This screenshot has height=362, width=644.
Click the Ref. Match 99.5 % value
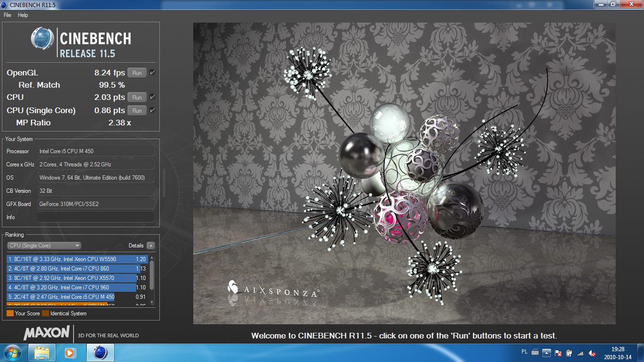[112, 85]
